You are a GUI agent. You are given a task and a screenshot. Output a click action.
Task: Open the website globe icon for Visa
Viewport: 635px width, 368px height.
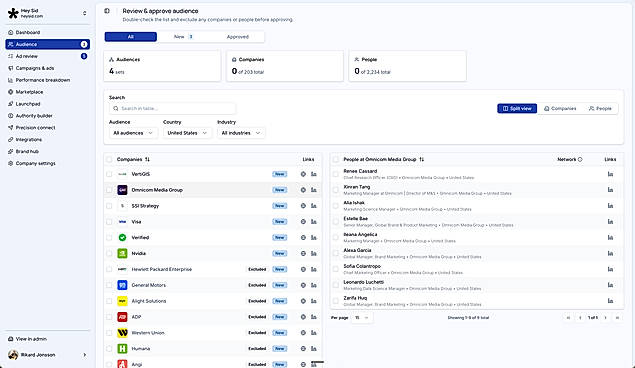click(303, 222)
